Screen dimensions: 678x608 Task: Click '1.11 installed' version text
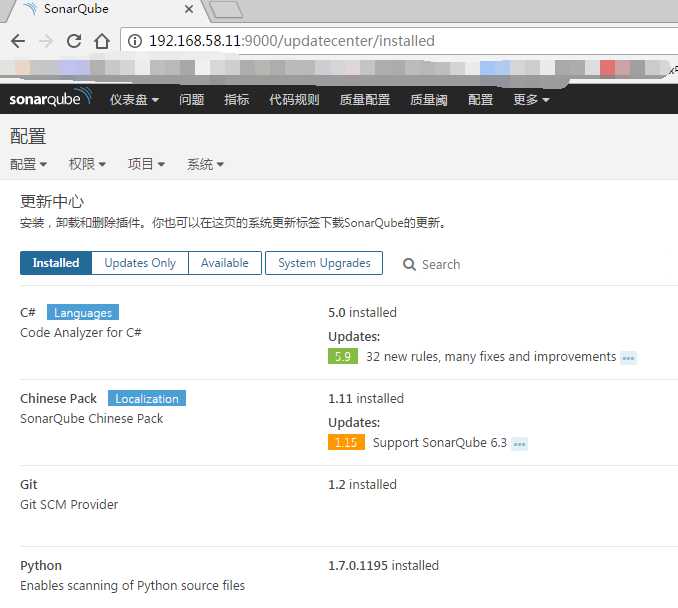point(366,398)
